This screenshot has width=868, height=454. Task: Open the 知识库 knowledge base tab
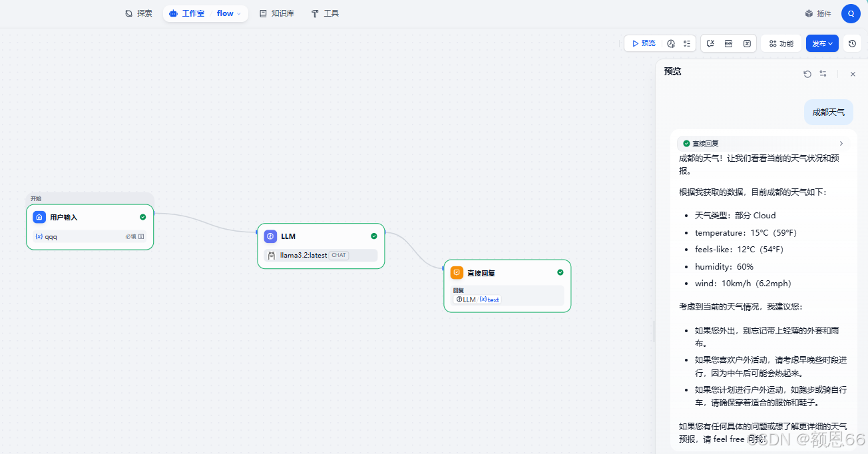(276, 13)
